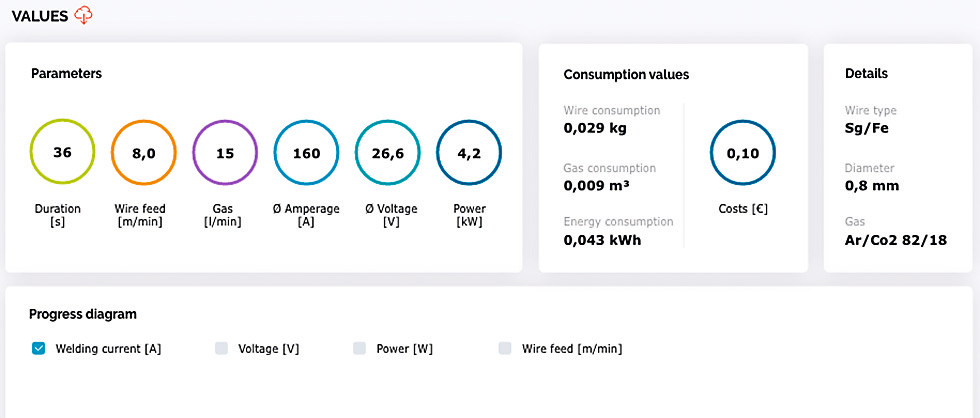Click the Wire consumption value 0,029 kg
Image resolution: width=980 pixels, height=418 pixels.
point(598,128)
